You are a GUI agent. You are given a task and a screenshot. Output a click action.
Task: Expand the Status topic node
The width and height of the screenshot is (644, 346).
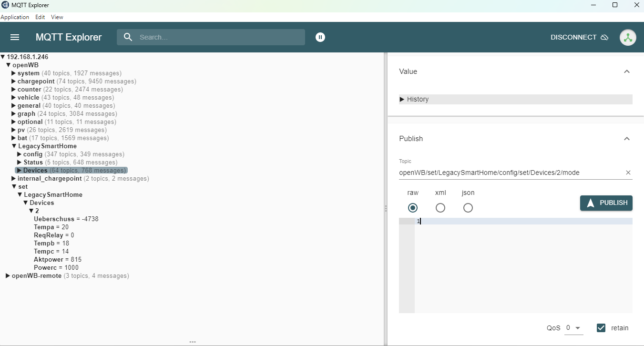pyautogui.click(x=20, y=162)
